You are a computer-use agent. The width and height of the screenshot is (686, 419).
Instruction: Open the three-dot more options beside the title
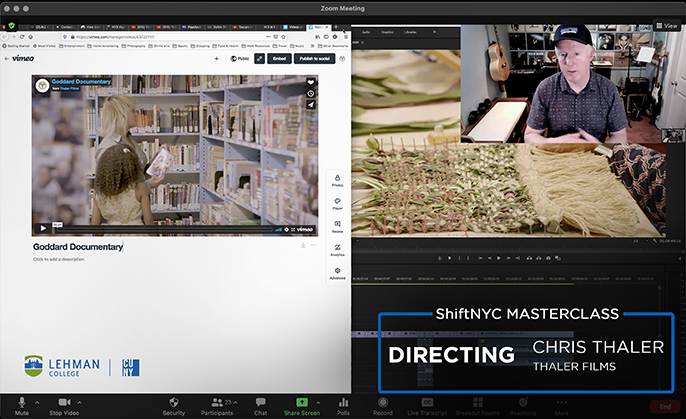[x=314, y=245]
